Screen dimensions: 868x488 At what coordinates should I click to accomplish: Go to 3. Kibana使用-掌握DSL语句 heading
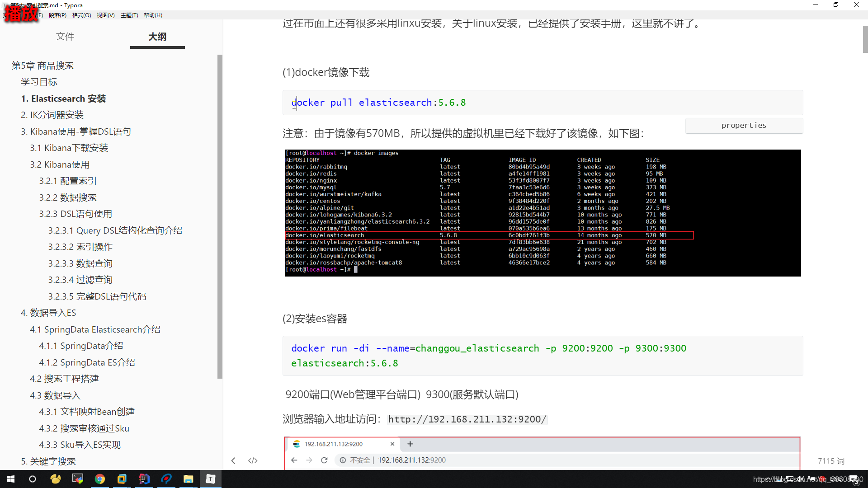pos(76,131)
